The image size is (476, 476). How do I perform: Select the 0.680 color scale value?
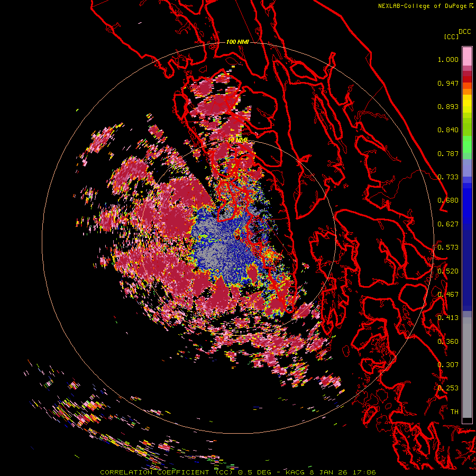[448, 200]
